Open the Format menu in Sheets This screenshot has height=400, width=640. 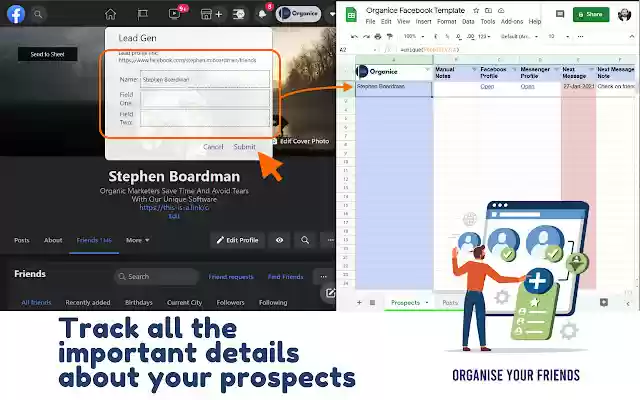447,22
